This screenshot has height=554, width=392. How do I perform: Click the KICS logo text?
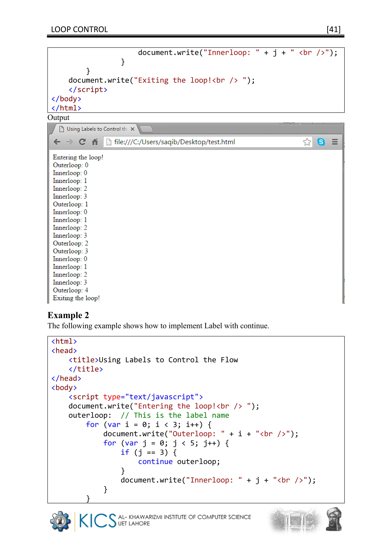click(x=97, y=521)
